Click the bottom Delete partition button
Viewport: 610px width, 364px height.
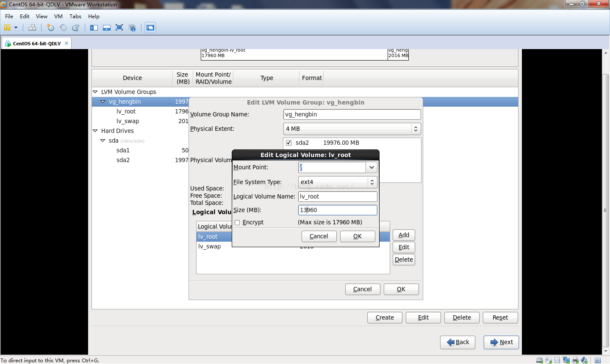pos(462,317)
